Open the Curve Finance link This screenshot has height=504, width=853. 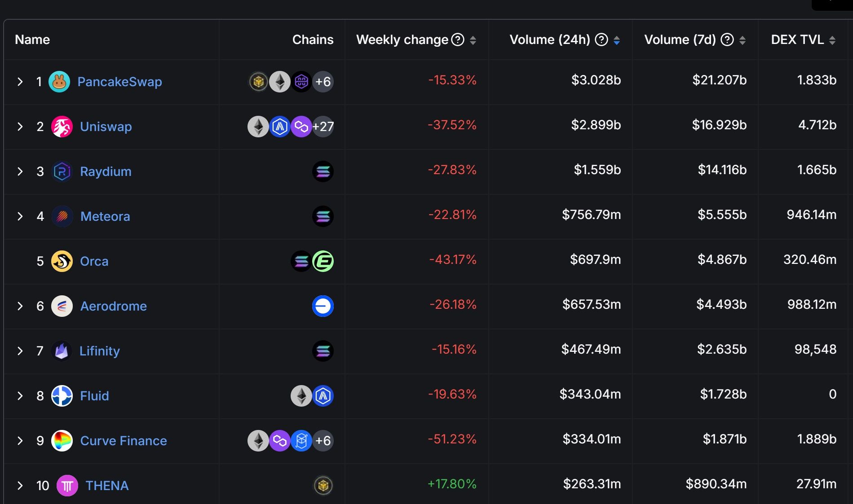(124, 441)
